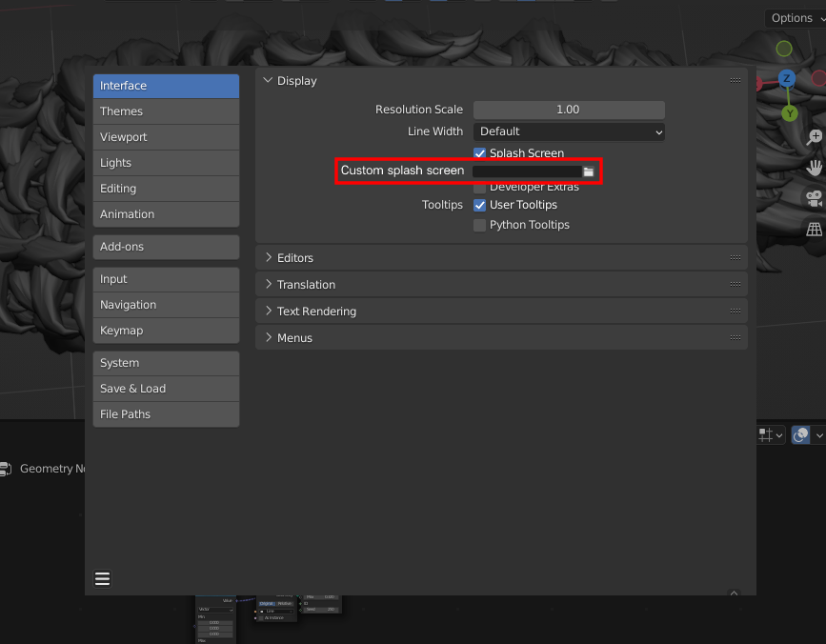
Task: Expand the Translation panel
Action: (x=268, y=284)
